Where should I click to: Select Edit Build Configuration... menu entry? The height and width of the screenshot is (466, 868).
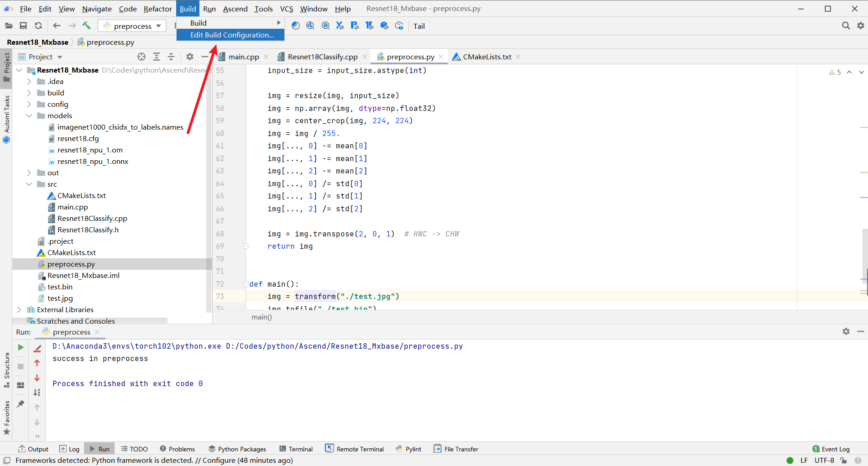[230, 35]
